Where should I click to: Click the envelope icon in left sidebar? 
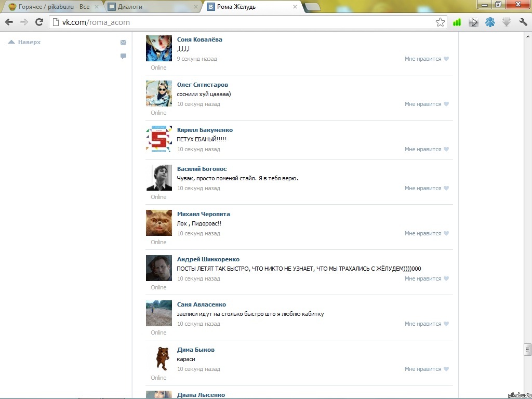(x=123, y=43)
